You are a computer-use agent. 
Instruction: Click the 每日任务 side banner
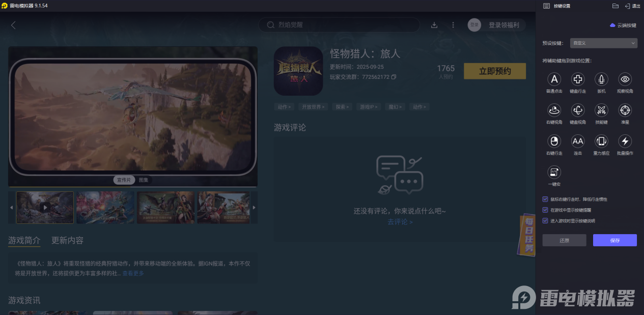(x=527, y=235)
